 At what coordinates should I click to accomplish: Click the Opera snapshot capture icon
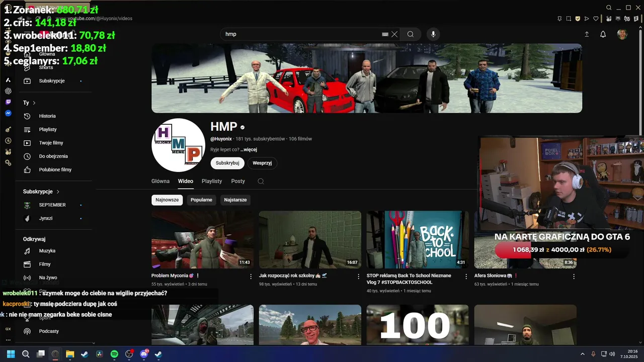[569, 19]
